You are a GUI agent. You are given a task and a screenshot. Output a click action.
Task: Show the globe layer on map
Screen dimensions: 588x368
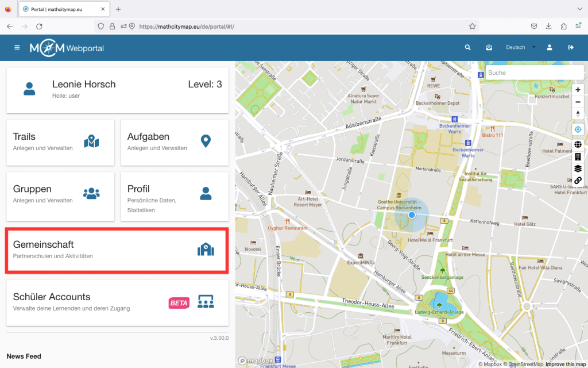point(578,144)
